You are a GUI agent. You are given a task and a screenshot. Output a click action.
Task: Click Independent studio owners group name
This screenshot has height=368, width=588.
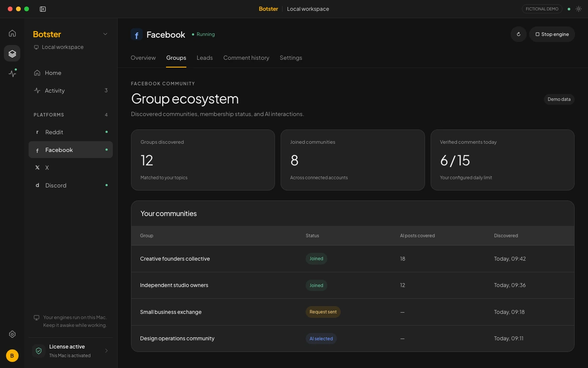tap(174, 285)
